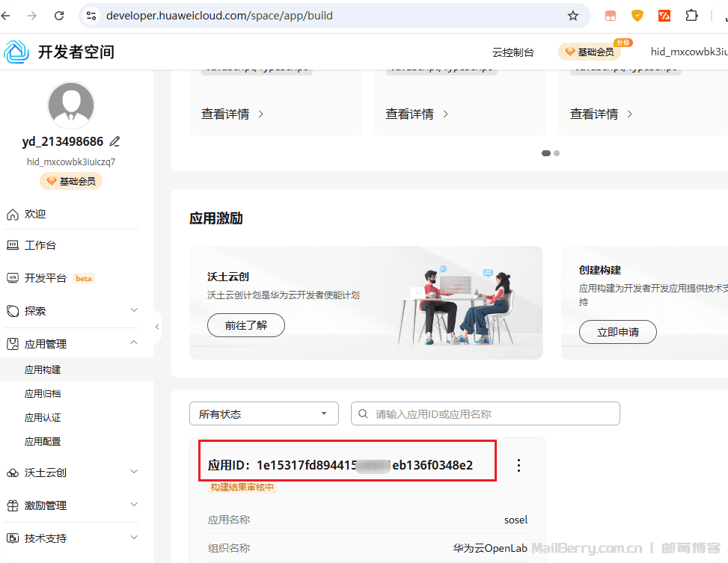This screenshot has height=563, width=728.
Task: Go to 工作台 in the sidebar
Action: coord(40,245)
